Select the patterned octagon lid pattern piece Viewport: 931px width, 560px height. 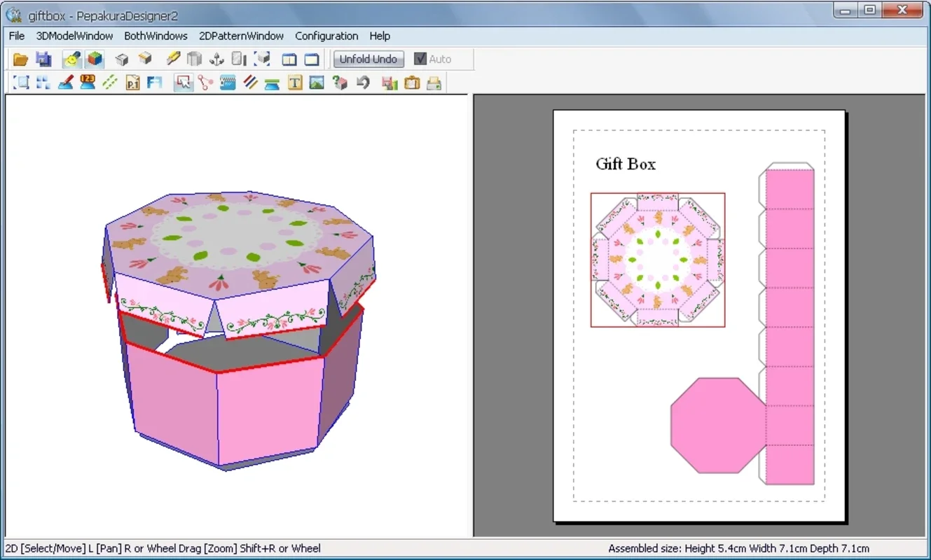[x=658, y=260]
